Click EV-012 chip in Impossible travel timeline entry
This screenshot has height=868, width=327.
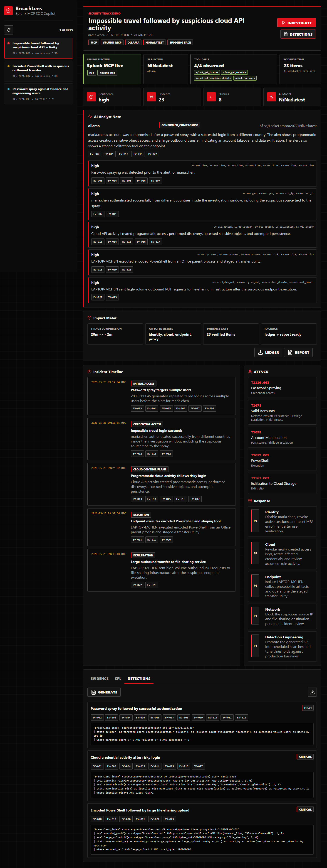(x=166, y=454)
